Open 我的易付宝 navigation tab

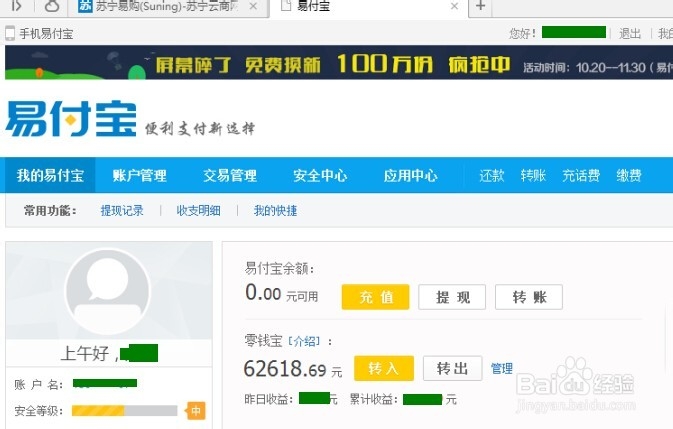point(50,175)
